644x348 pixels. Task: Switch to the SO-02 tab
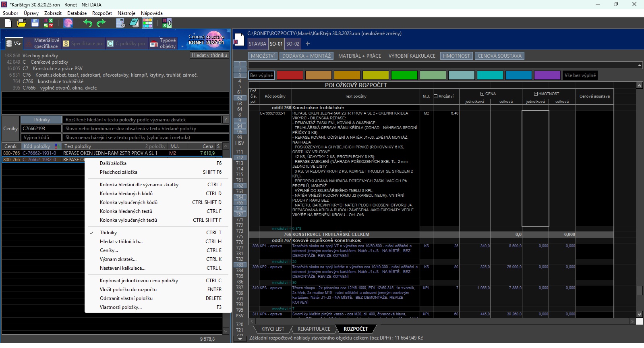pyautogui.click(x=293, y=44)
